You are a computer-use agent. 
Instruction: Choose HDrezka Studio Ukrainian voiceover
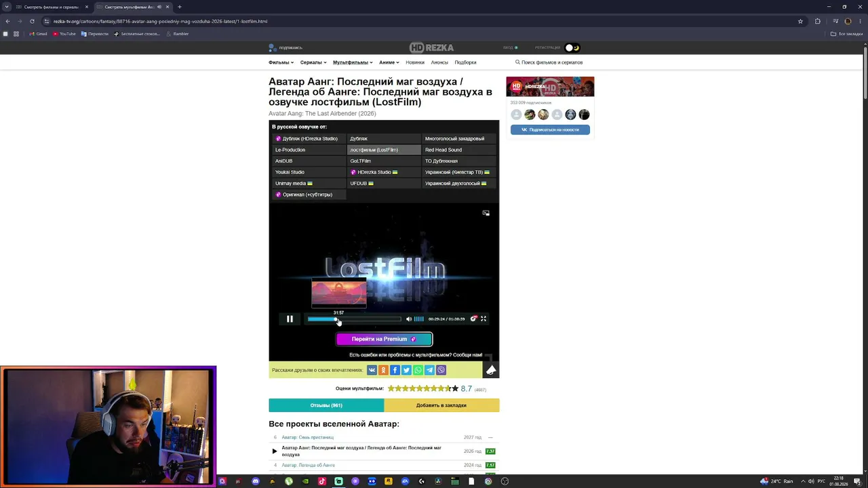click(384, 172)
